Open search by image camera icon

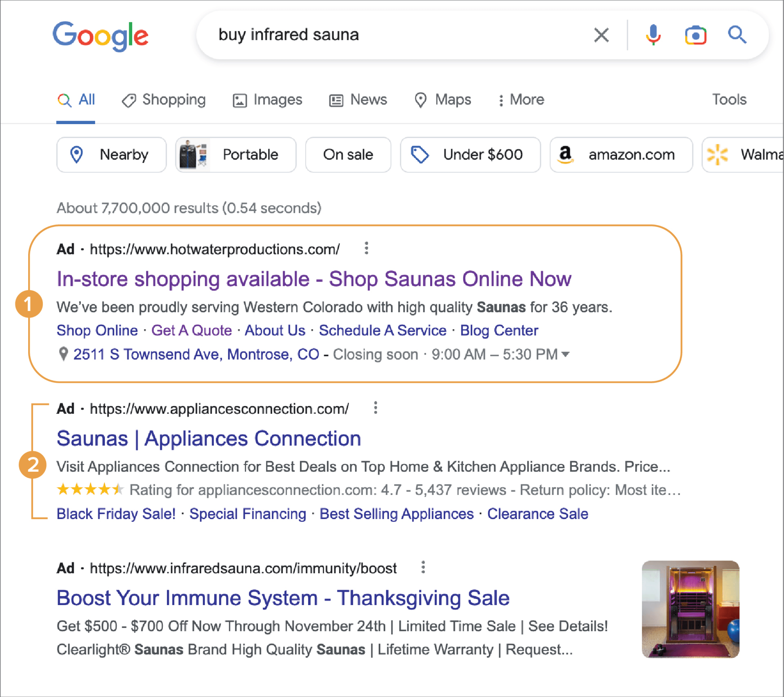pyautogui.click(x=695, y=36)
